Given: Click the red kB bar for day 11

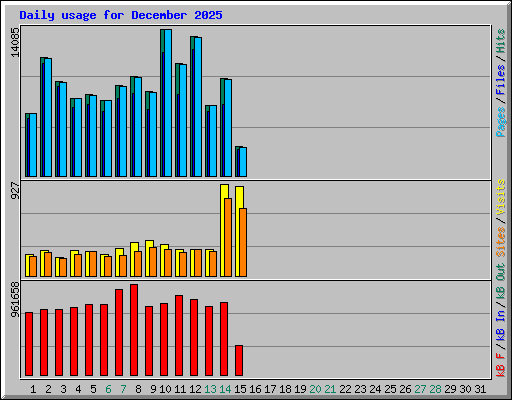Looking at the screenshot, I should 179,336.
